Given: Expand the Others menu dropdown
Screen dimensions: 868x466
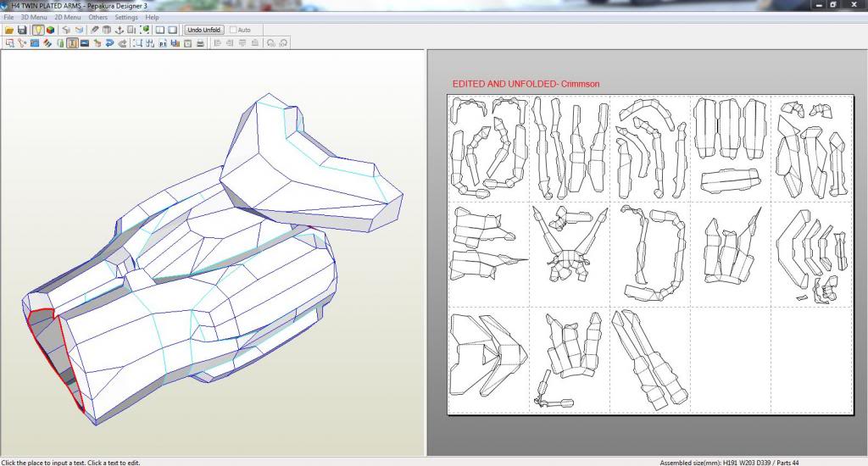Looking at the screenshot, I should [x=98, y=17].
